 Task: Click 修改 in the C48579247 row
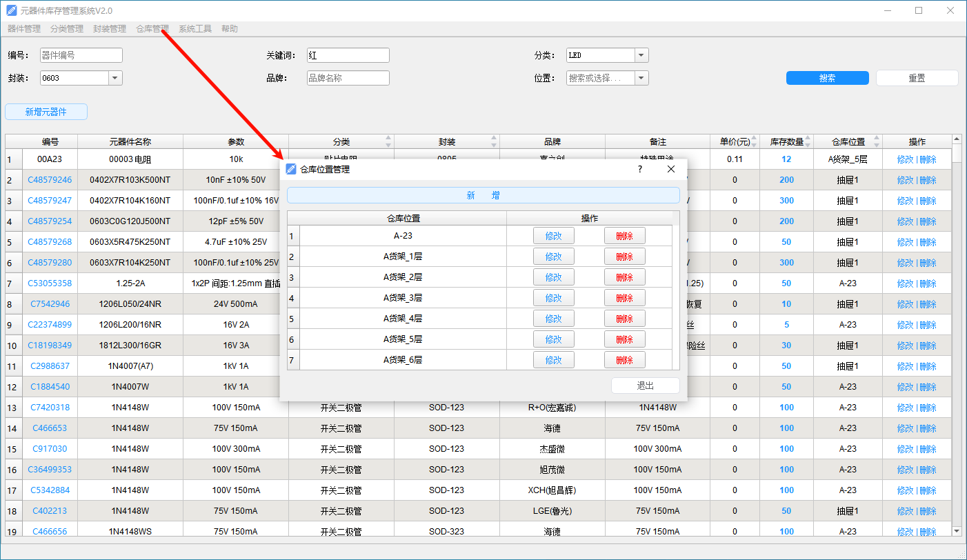tap(905, 201)
